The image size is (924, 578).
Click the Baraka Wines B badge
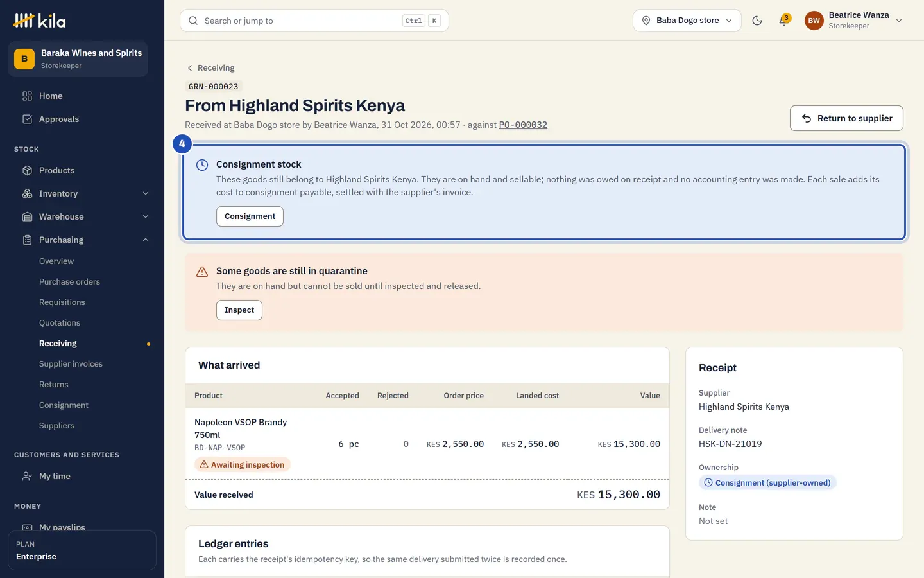[x=24, y=59]
